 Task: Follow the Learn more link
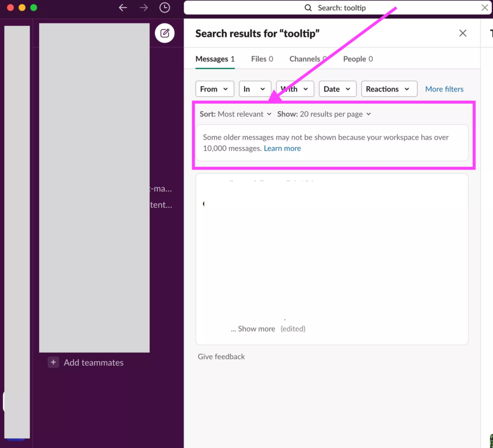pyautogui.click(x=282, y=148)
